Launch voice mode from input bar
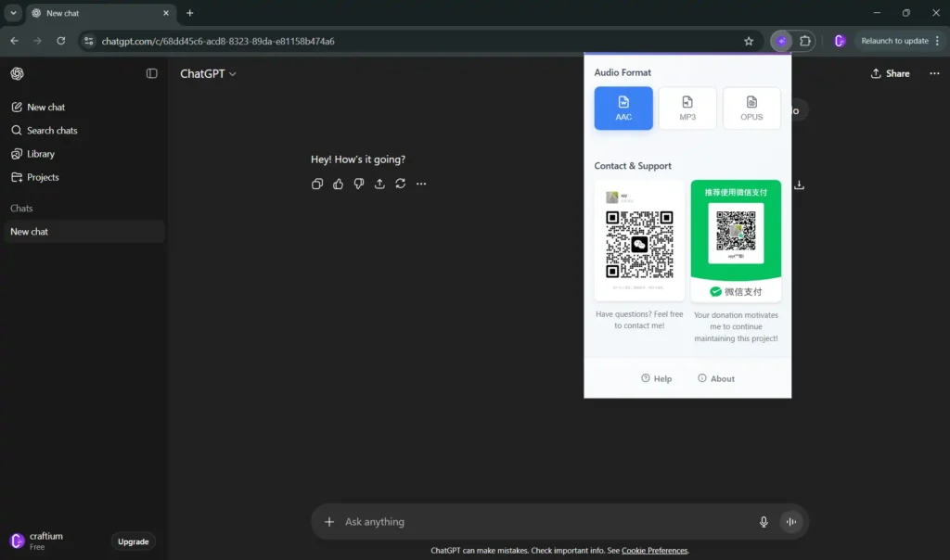This screenshot has width=950, height=560. [791, 522]
